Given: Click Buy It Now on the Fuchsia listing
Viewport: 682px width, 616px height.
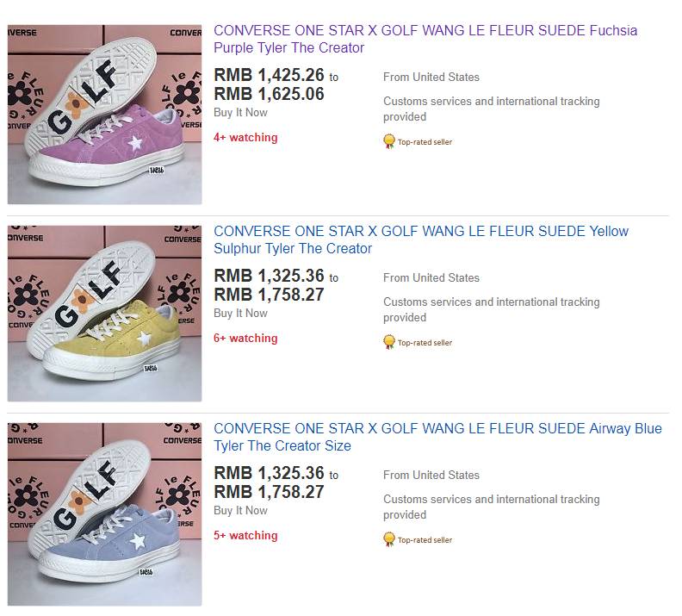Looking at the screenshot, I should (x=240, y=113).
